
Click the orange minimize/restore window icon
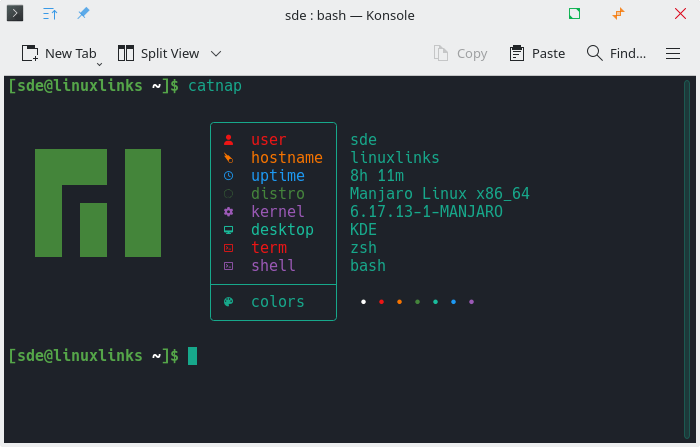[x=619, y=15]
